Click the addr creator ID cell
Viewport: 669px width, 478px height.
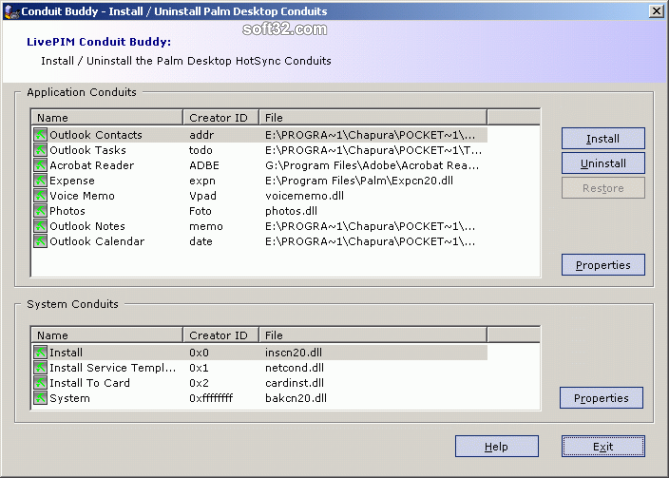tap(201, 135)
